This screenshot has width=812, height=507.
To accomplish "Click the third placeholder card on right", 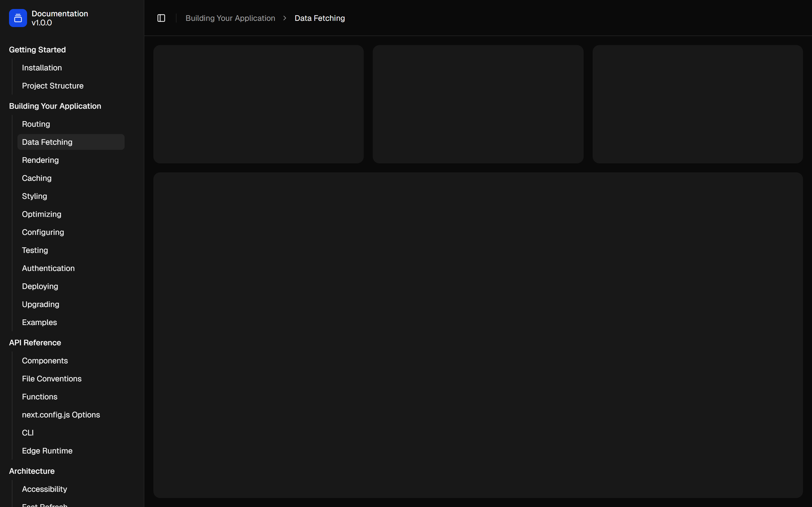I will [x=697, y=104].
